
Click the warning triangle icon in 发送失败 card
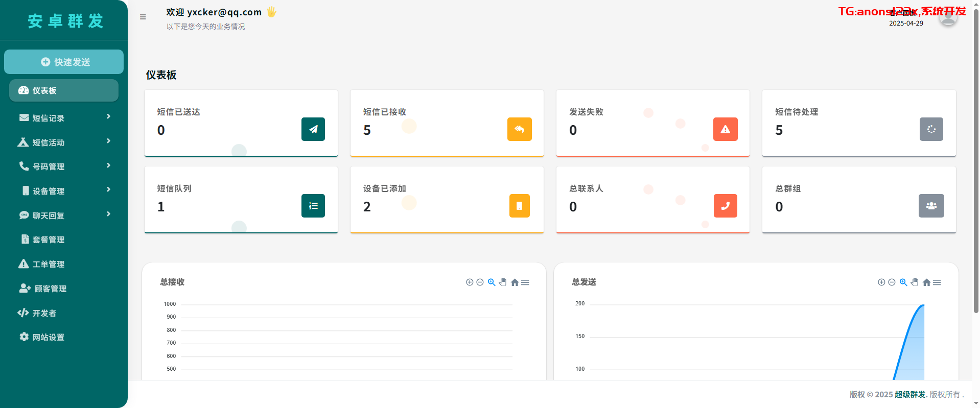tap(725, 129)
